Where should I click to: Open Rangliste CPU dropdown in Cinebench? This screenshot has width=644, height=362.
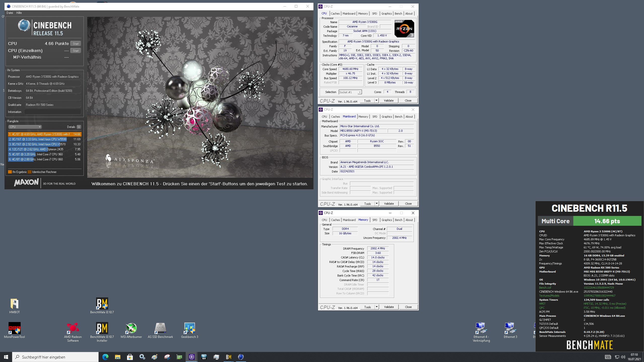tap(25, 127)
